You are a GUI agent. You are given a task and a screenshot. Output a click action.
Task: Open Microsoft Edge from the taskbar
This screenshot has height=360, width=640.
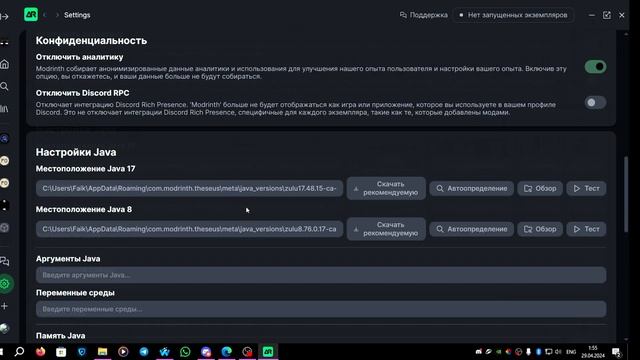(227, 351)
